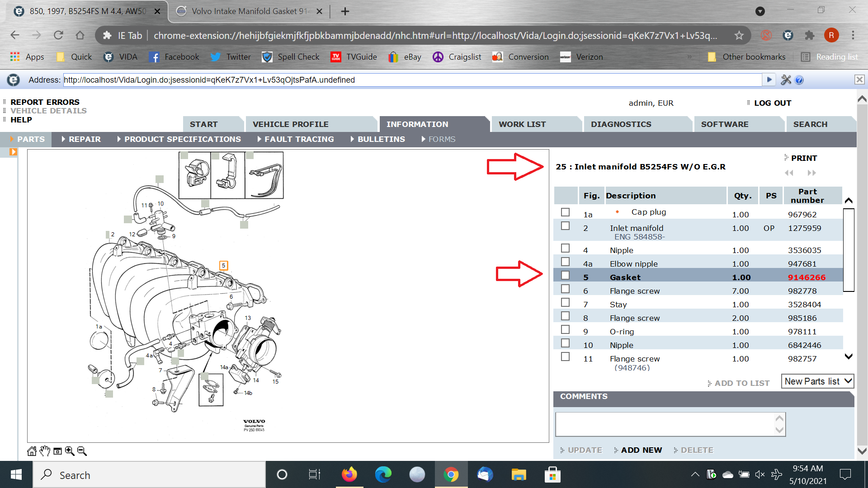Select the O-ring row checkbox
Viewport: 868px width, 488px height.
point(565,329)
